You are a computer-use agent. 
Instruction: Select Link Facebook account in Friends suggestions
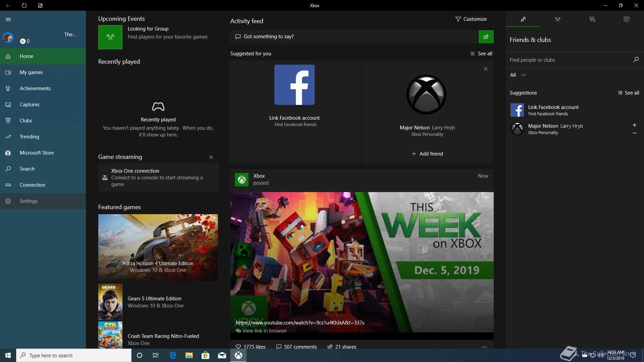575,110
